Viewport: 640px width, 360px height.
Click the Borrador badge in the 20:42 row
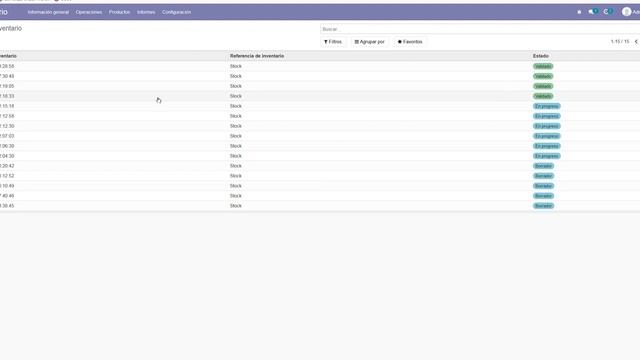[x=543, y=166]
